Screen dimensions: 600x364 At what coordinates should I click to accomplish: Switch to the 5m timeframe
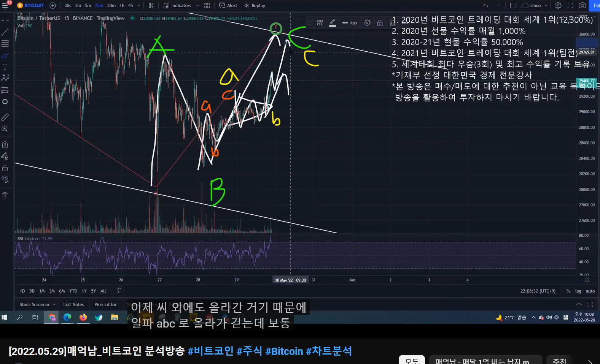88,5
